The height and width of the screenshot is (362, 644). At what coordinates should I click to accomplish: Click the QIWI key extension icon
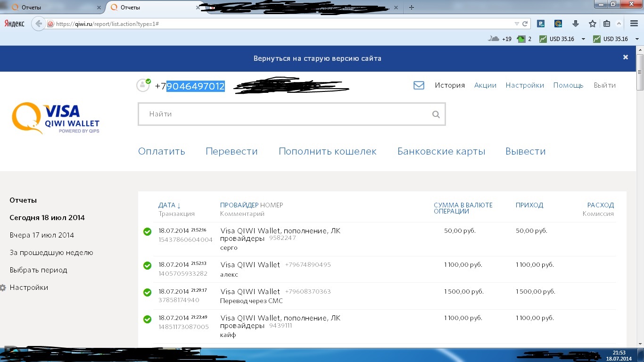pos(558,24)
